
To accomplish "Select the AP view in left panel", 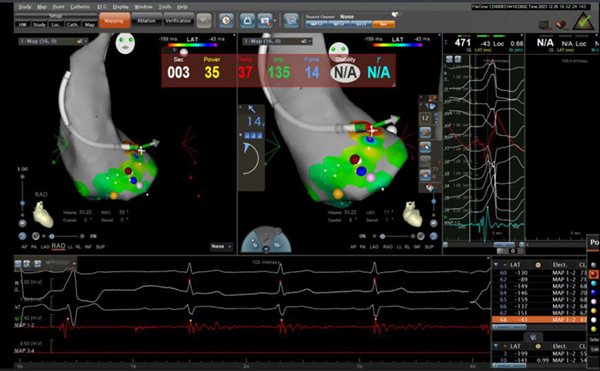I will point(24,247).
